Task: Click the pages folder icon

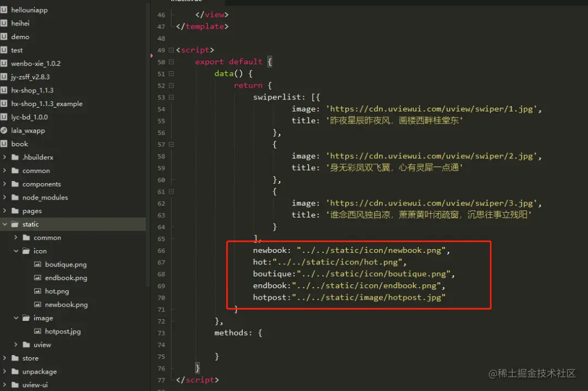Action: (x=15, y=211)
